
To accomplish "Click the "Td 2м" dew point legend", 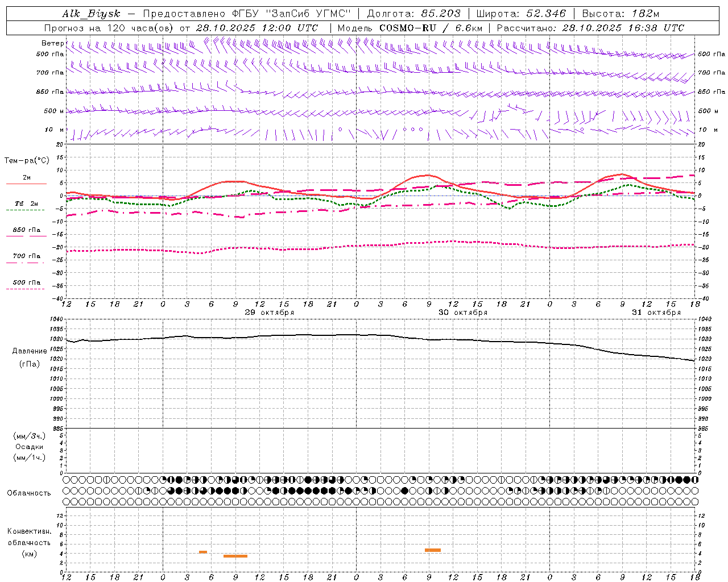I will coord(26,203).
